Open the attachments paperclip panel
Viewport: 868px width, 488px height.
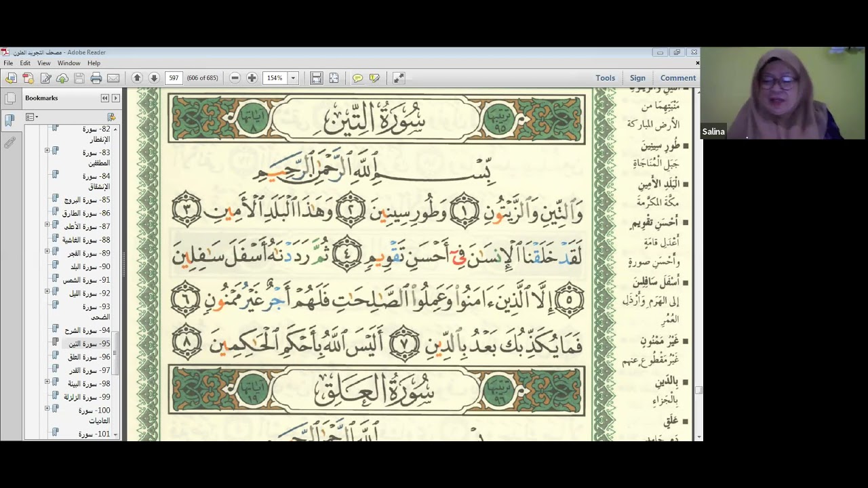click(x=9, y=143)
